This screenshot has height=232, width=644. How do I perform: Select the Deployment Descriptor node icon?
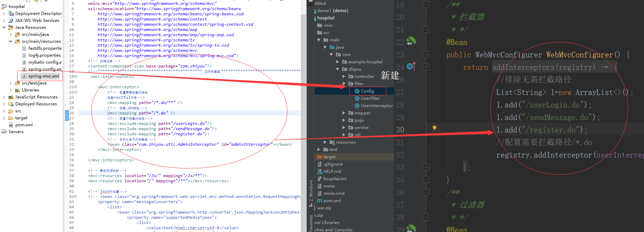point(11,14)
